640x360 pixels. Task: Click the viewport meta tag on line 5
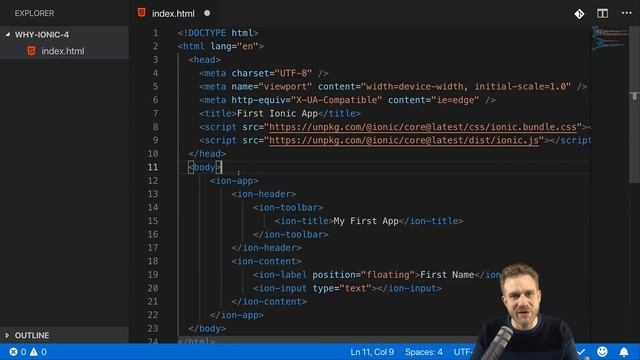393,87
